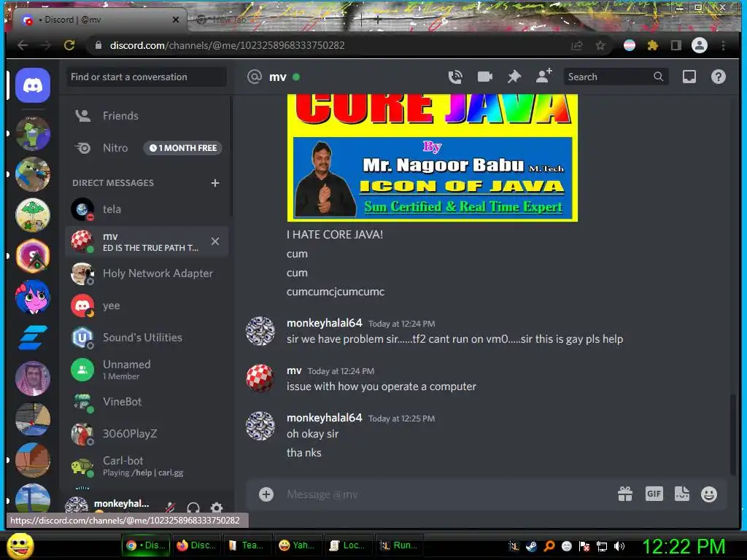Open the GIF picker
Viewport: 747px width, 560px height.
click(x=654, y=494)
